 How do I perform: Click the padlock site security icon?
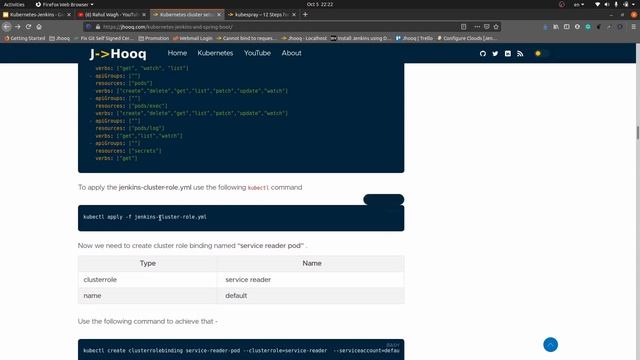click(98, 27)
